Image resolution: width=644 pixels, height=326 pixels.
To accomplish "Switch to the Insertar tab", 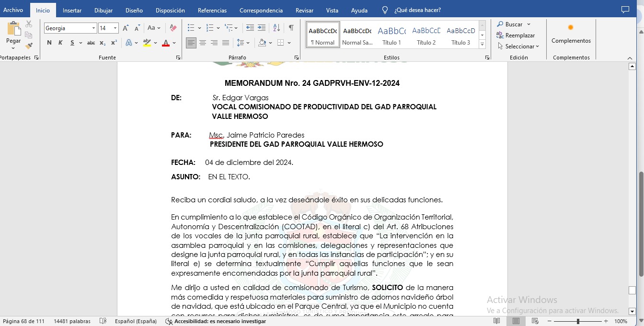I will pyautogui.click(x=72, y=10).
